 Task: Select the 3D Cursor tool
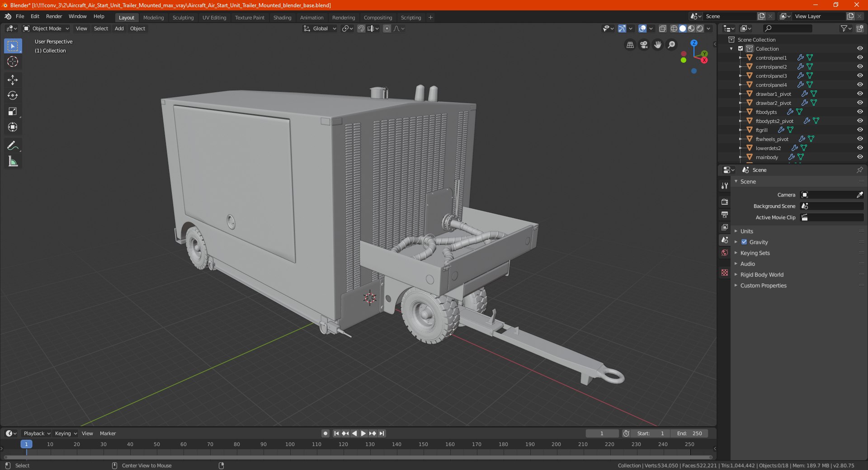click(13, 62)
